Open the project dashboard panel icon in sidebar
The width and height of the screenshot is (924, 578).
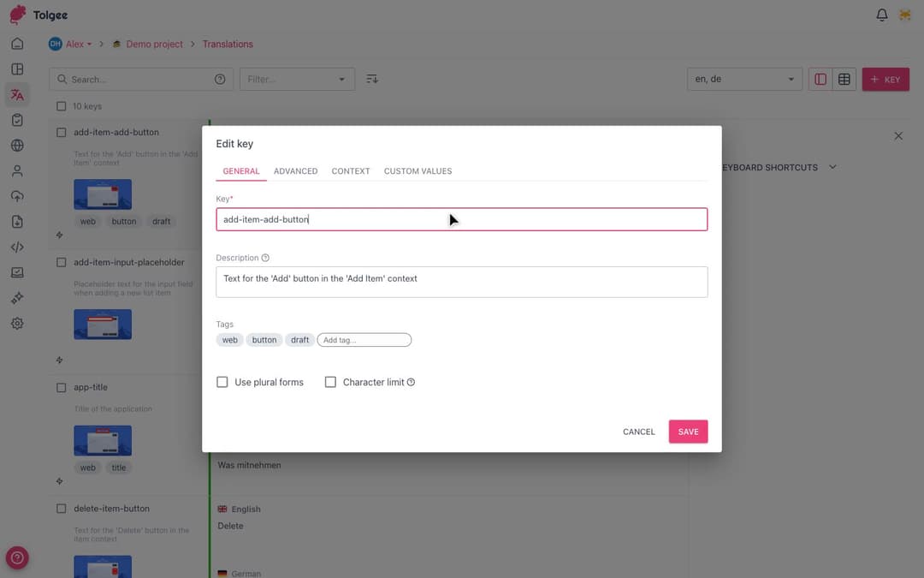pos(17,69)
